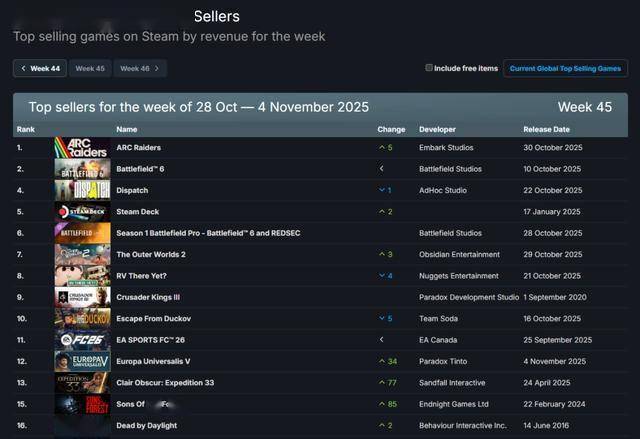Open the Battlefield 6 name link
Viewport: 640px width, 439px height.
(140, 169)
